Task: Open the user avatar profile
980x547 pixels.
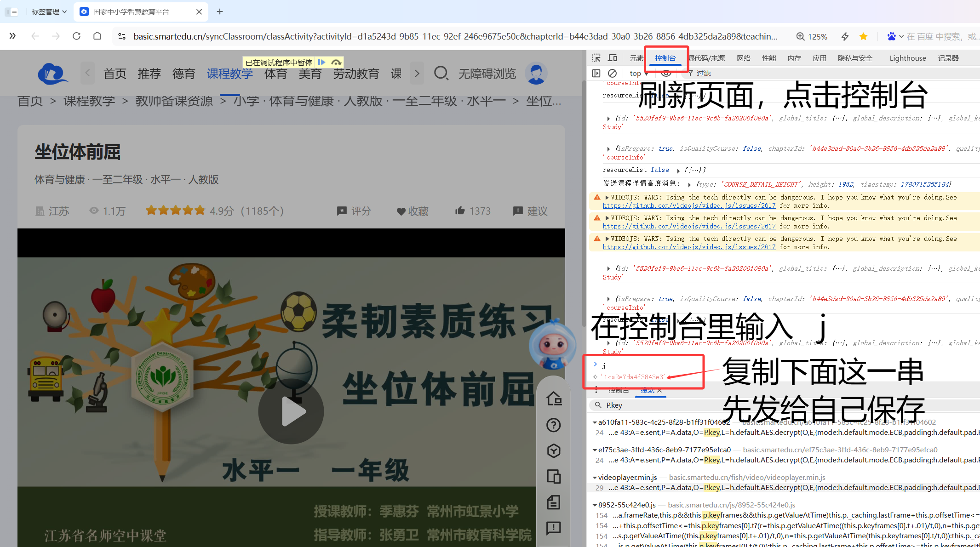Action: [536, 73]
